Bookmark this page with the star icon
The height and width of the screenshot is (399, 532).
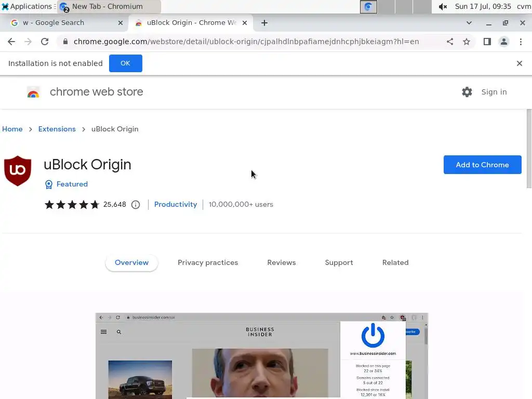pos(467,42)
